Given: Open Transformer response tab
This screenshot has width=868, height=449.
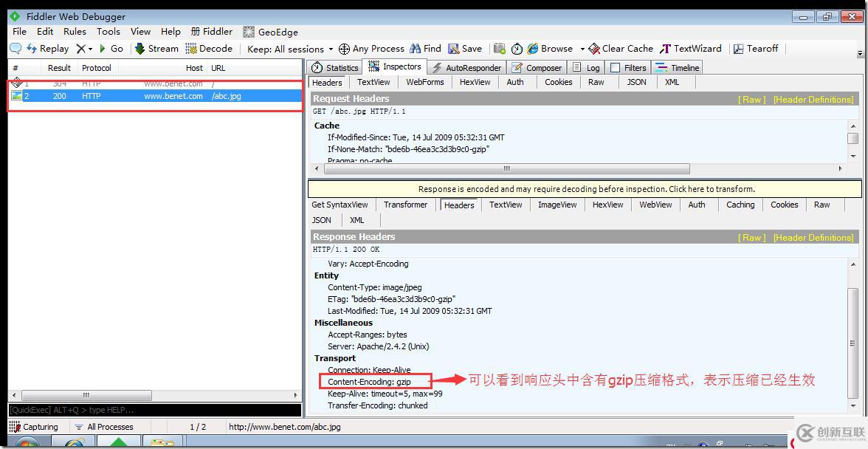Looking at the screenshot, I should (x=406, y=205).
